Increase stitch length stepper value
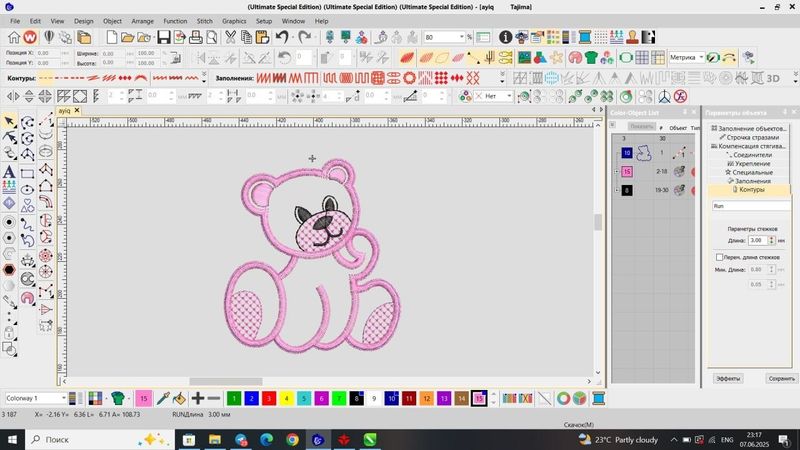800x450 pixels. pos(771,238)
